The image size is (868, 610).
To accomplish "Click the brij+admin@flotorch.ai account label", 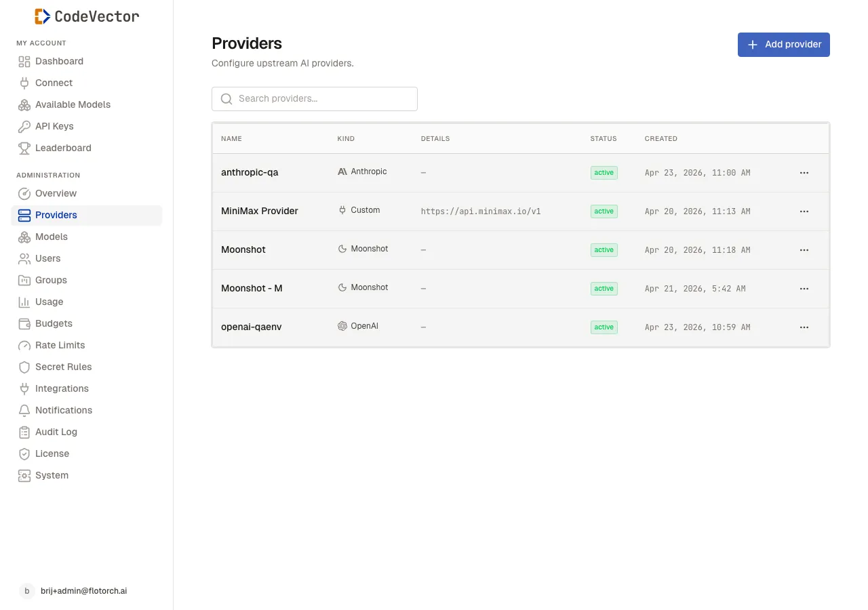I will [84, 591].
